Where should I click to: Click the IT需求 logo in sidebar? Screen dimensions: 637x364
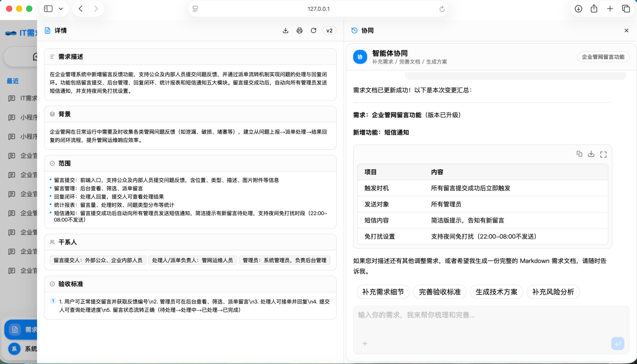pyautogui.click(x=20, y=33)
